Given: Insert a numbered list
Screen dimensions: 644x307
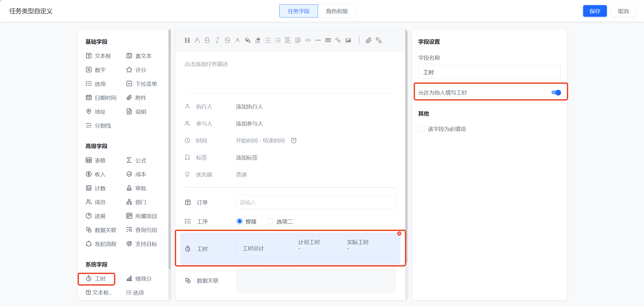Looking at the screenshot, I should 268,40.
